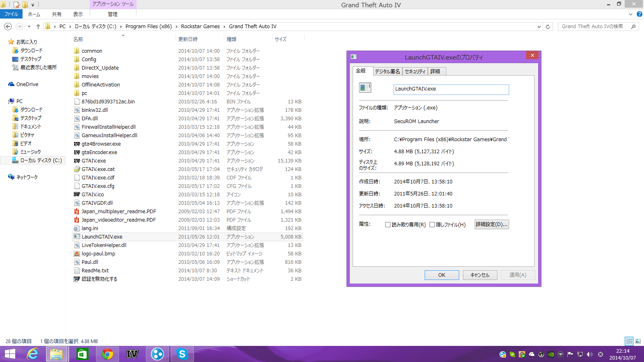Toggle the 読み取り専用(R) checkbox
This screenshot has height=362, width=644.
coord(388,225)
